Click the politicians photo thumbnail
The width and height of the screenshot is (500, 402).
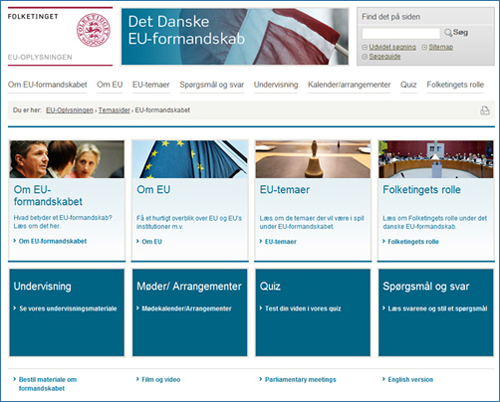coord(67,159)
